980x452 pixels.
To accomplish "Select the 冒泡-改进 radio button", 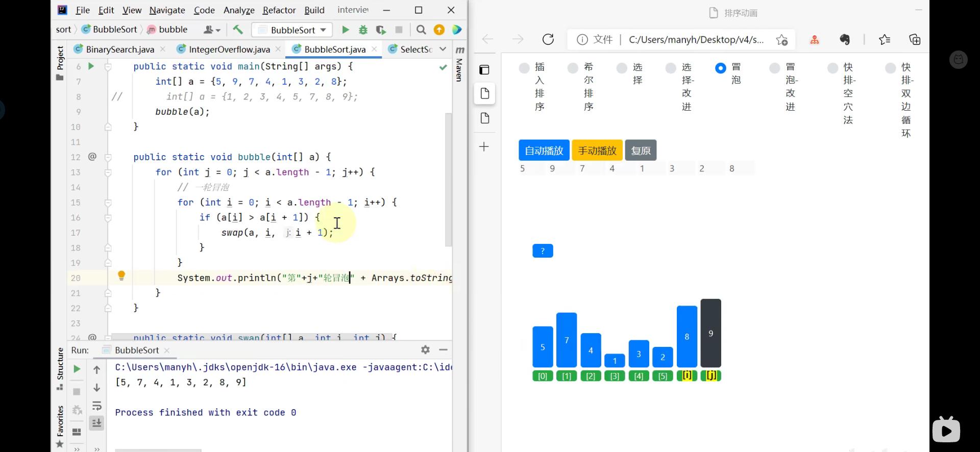I will coord(775,68).
